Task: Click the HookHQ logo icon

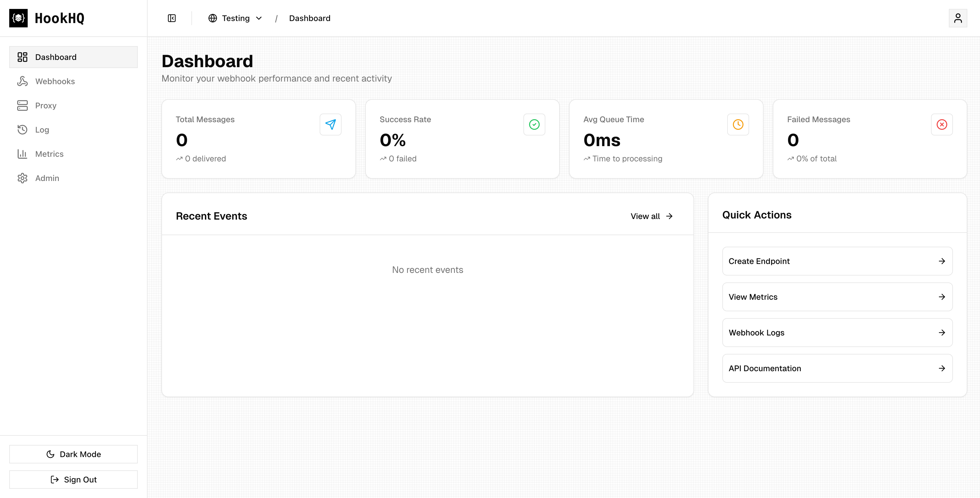Action: pos(18,18)
